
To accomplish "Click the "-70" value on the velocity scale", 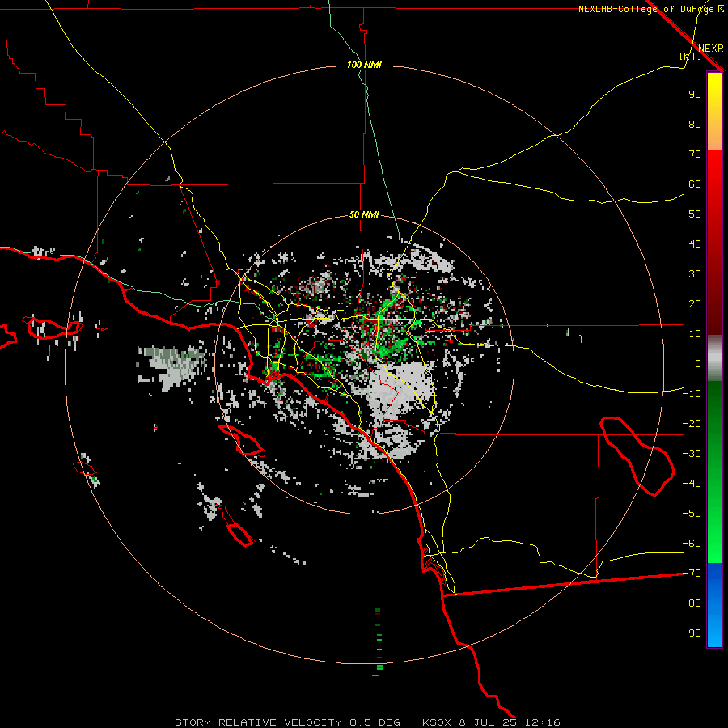I will tap(692, 573).
